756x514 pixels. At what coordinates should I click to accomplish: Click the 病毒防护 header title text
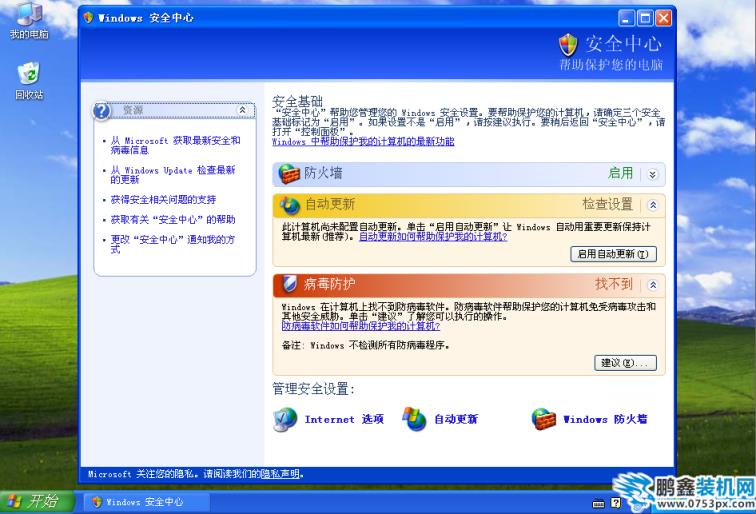tap(329, 284)
